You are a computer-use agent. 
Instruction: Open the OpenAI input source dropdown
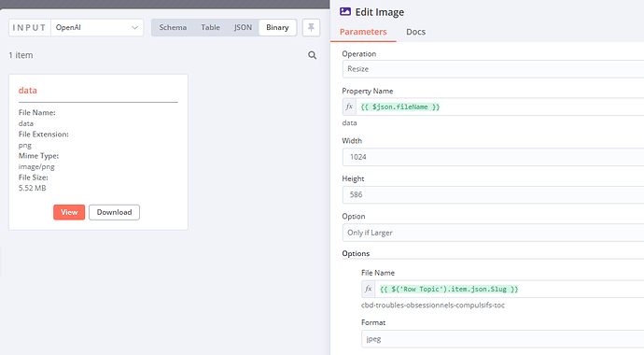click(97, 27)
